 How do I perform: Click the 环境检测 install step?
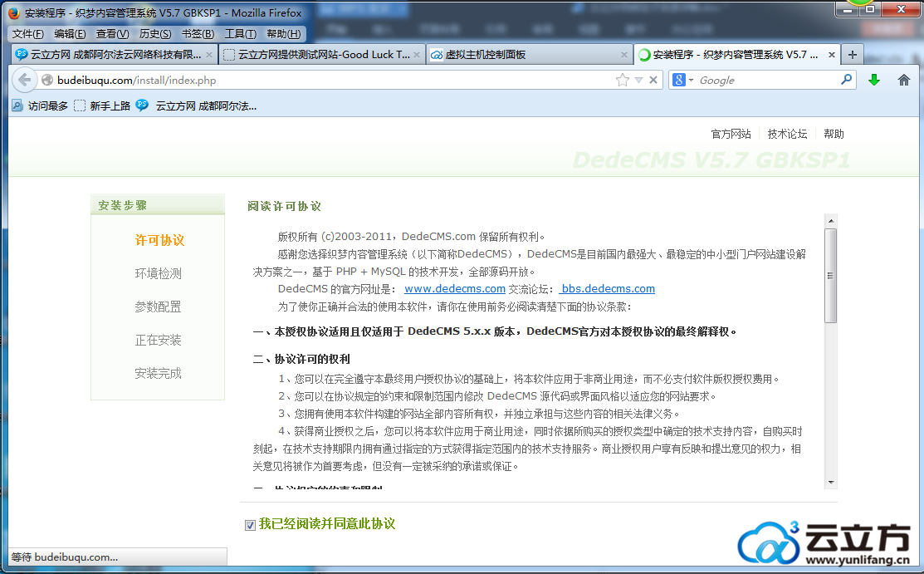(158, 274)
